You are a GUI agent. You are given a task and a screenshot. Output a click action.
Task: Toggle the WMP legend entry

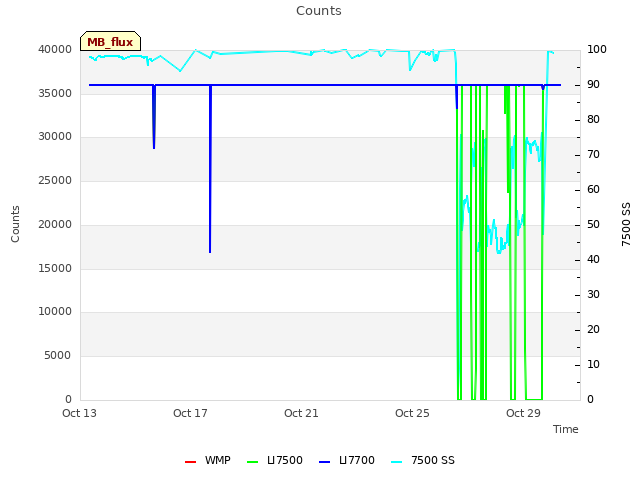[208, 460]
